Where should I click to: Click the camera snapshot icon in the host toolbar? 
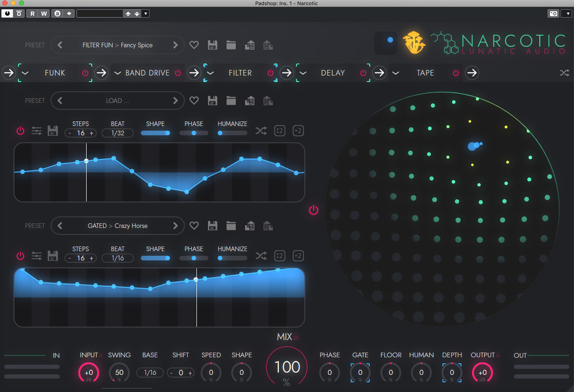click(x=553, y=14)
